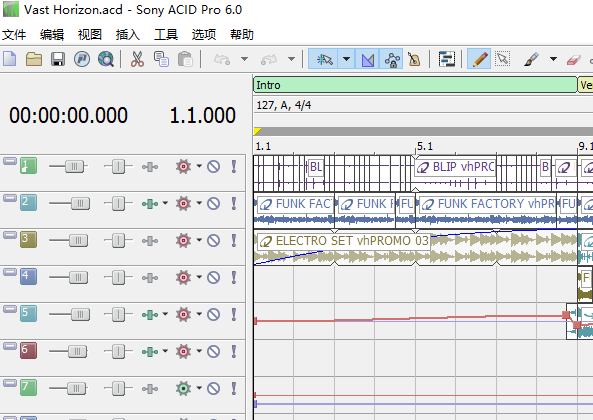Open snapping options dropdown arrow
This screenshot has height=420, width=593.
tap(346, 59)
